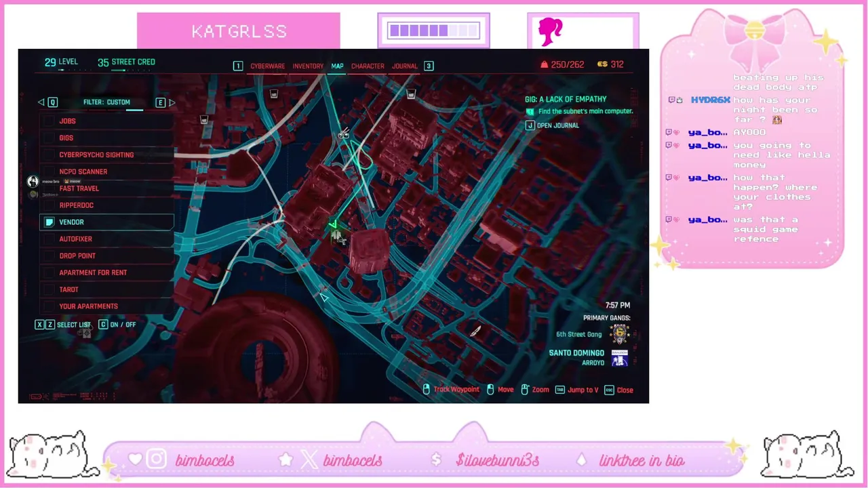Click the drink vendor marker on the left map edge

pyautogui.click(x=204, y=120)
